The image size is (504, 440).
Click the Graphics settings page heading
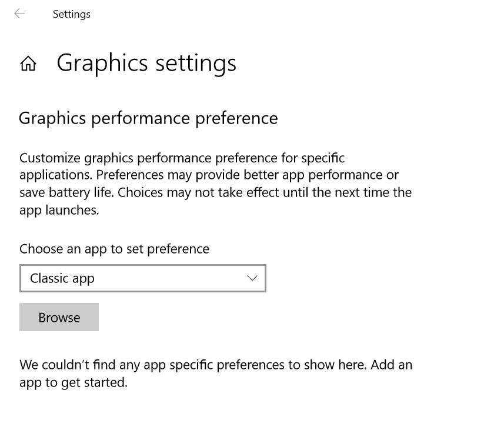click(x=146, y=63)
